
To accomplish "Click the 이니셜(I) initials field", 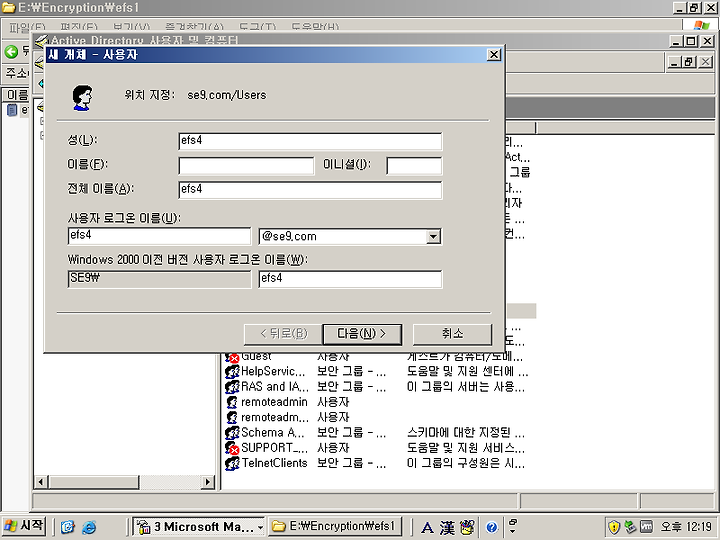I will [414, 166].
